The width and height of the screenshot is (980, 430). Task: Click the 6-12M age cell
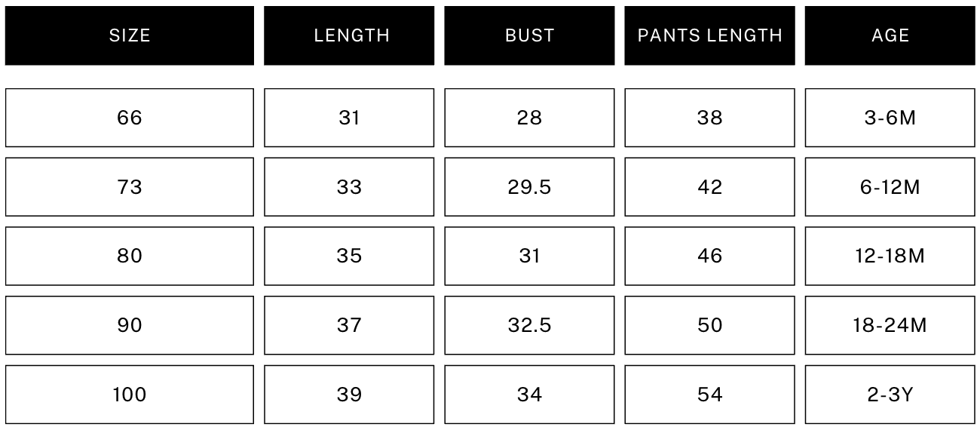890,187
